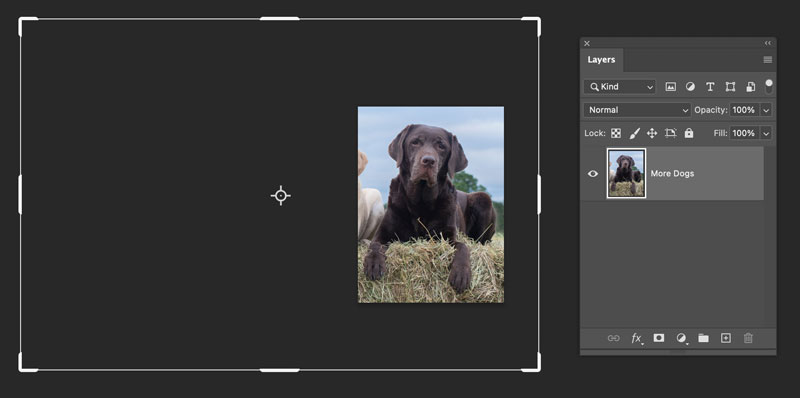The width and height of the screenshot is (800, 398).
Task: Expand the Opacity slider arrow
Action: (766, 110)
